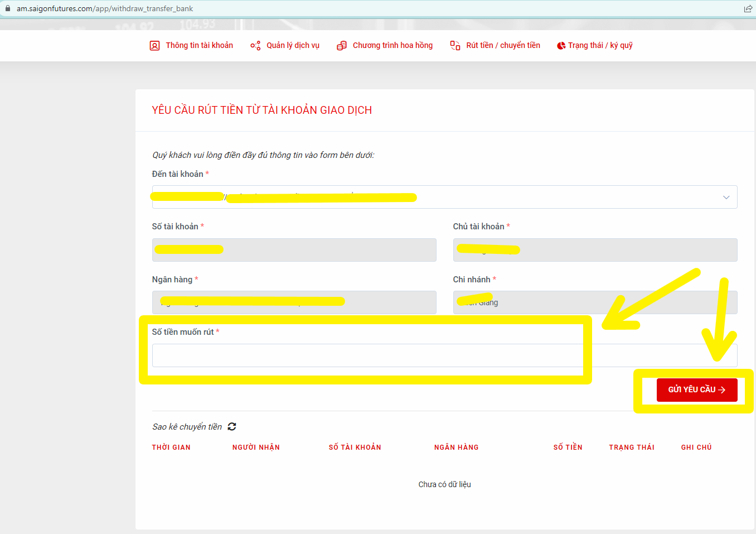Click the commission program coins icon
The image size is (756, 534).
click(x=342, y=46)
